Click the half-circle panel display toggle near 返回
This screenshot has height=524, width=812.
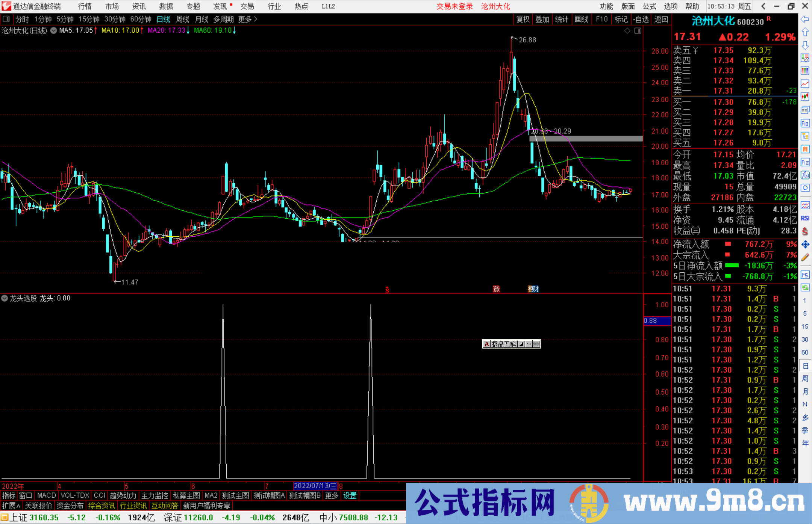(x=638, y=31)
